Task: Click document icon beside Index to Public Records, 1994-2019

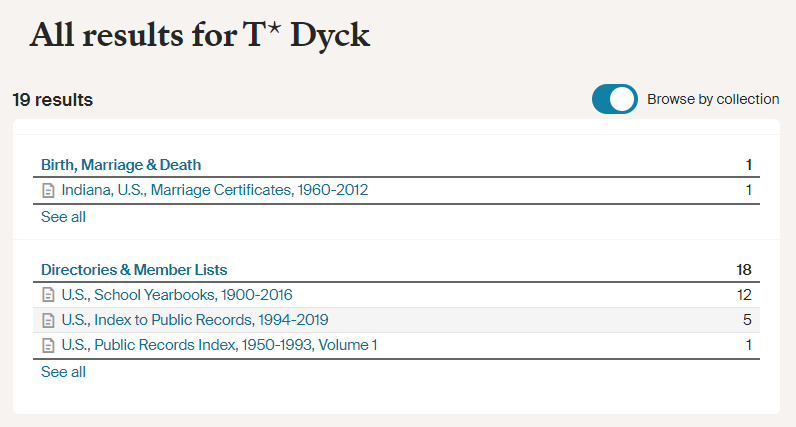Action: click(x=48, y=320)
